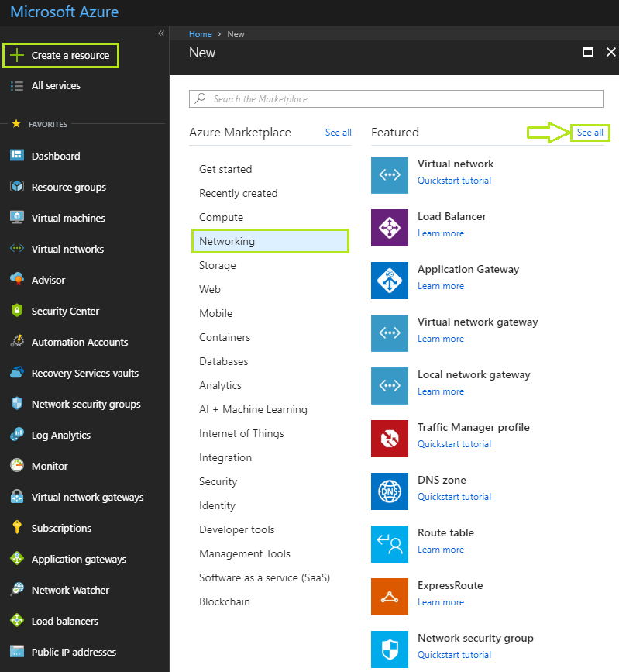Open Load Balancer Learn more link

[441, 233]
